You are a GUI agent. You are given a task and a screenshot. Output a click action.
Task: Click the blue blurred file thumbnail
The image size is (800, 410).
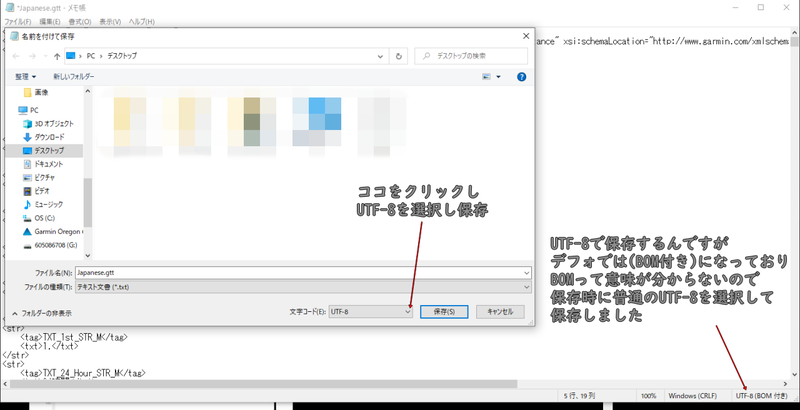317,122
